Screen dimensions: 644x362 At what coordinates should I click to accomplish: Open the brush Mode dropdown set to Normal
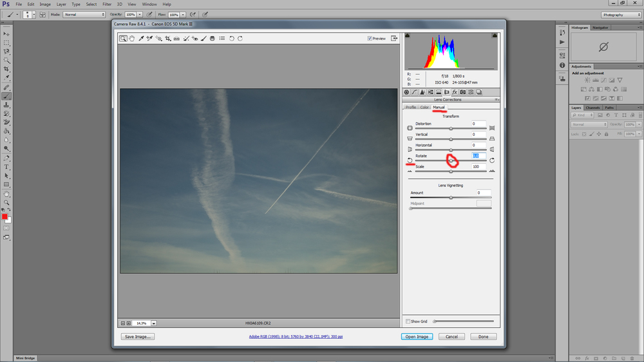84,14
